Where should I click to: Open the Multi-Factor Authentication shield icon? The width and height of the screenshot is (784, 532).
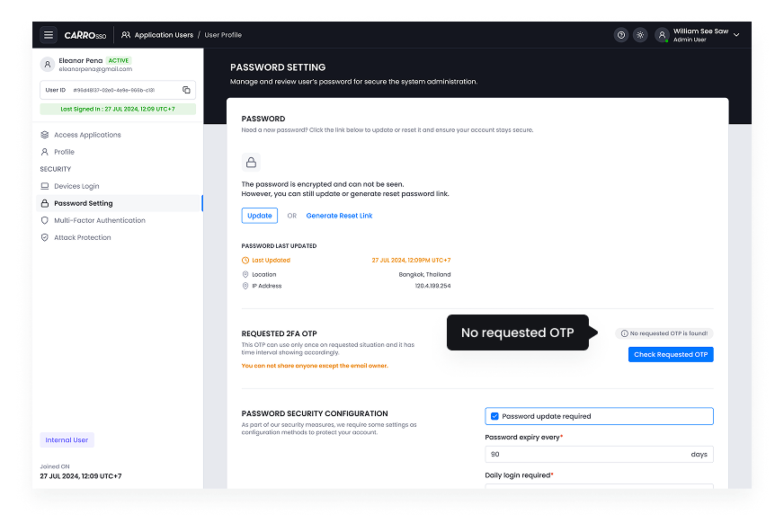point(46,220)
